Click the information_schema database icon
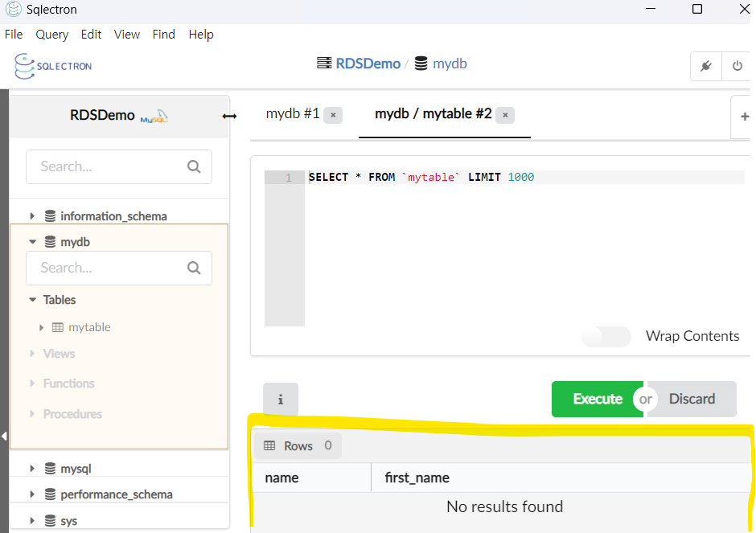Viewport: 756px width, 533px height. point(50,216)
